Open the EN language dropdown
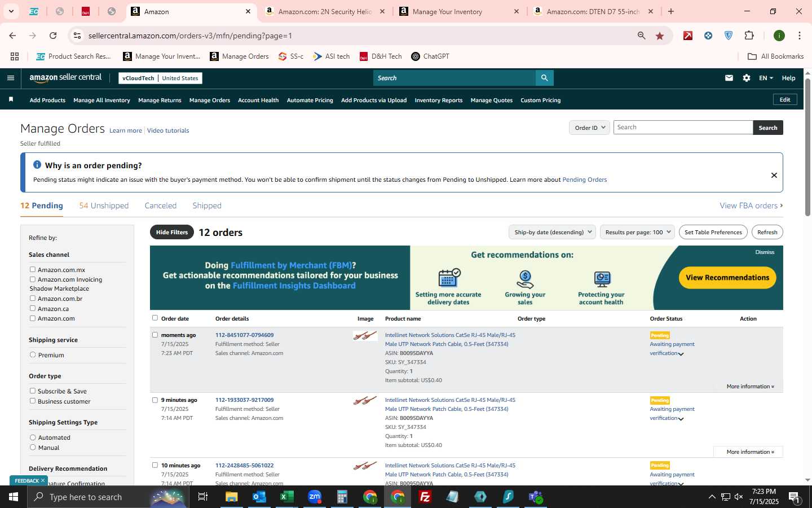The width and height of the screenshot is (812, 508). 766,78
